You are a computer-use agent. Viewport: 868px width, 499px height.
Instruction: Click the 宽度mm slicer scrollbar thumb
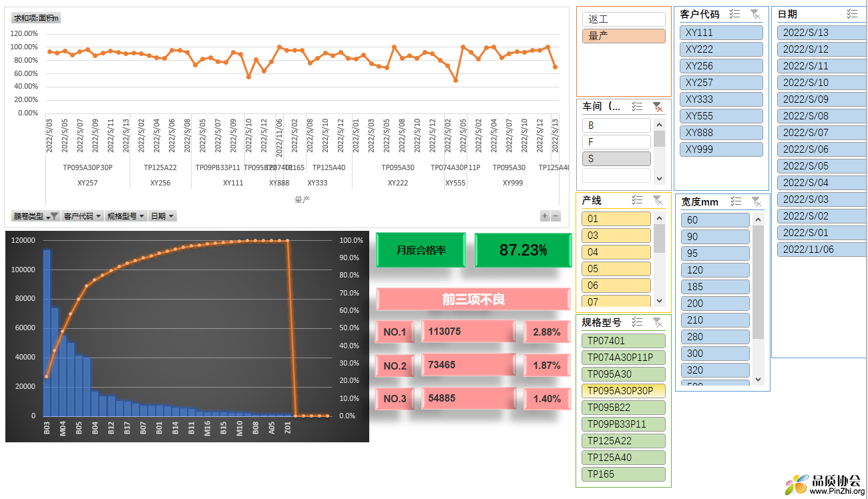[758, 282]
